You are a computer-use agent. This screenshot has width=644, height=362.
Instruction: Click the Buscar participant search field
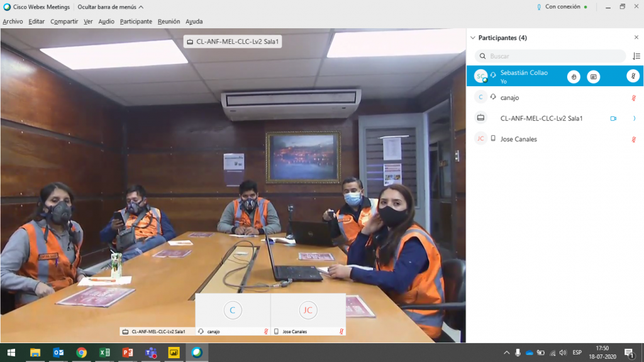pos(550,56)
